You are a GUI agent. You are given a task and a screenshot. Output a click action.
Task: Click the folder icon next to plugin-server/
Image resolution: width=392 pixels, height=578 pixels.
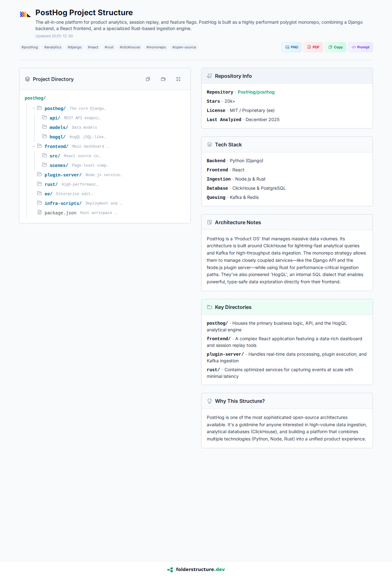coord(40,175)
